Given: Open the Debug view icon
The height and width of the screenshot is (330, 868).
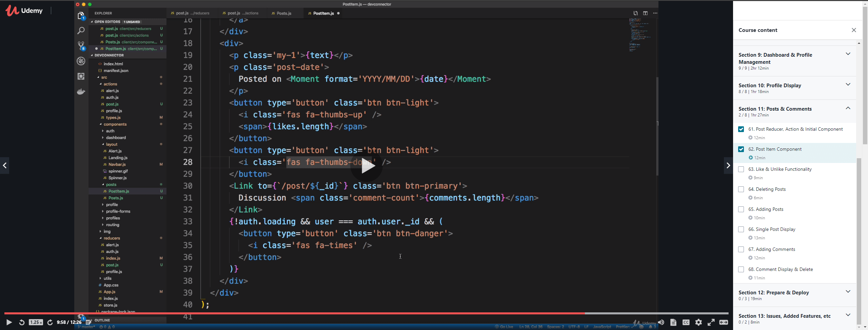Looking at the screenshot, I should coord(81,61).
